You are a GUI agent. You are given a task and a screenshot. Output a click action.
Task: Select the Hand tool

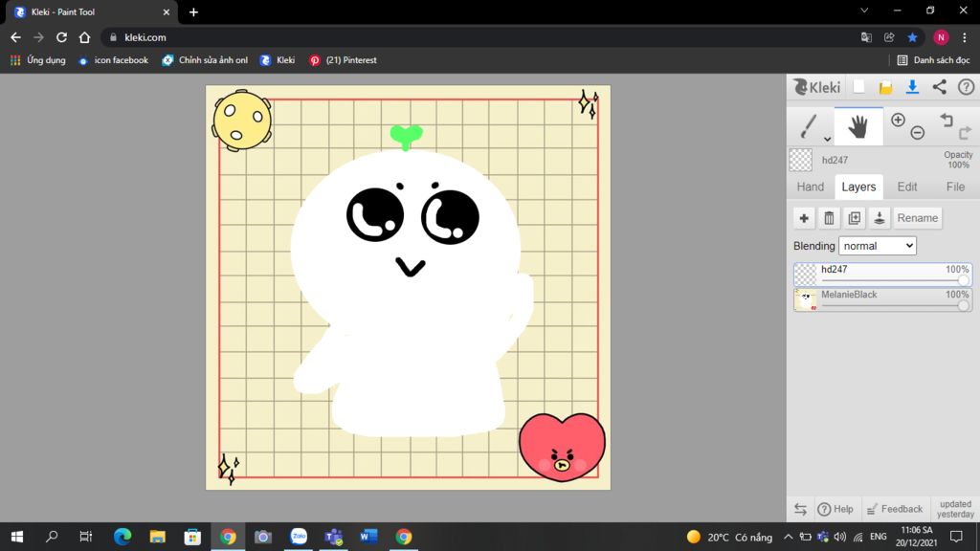(x=858, y=126)
